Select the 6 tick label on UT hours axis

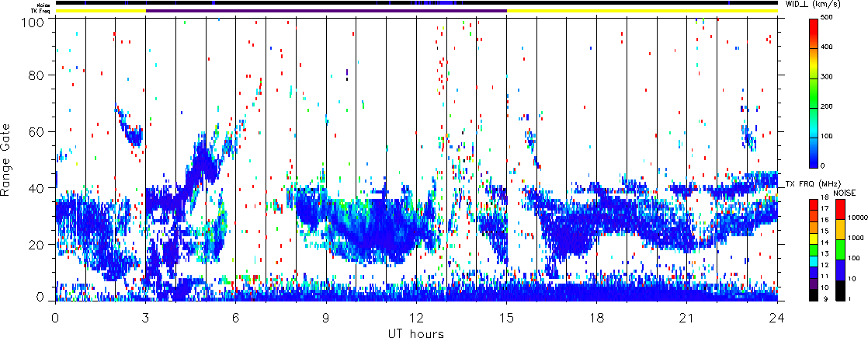(x=236, y=318)
